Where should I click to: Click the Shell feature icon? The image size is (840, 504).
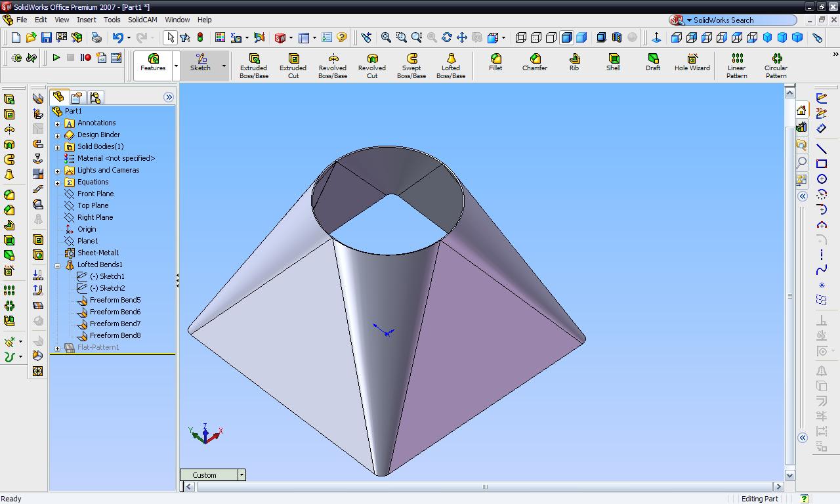click(x=613, y=63)
